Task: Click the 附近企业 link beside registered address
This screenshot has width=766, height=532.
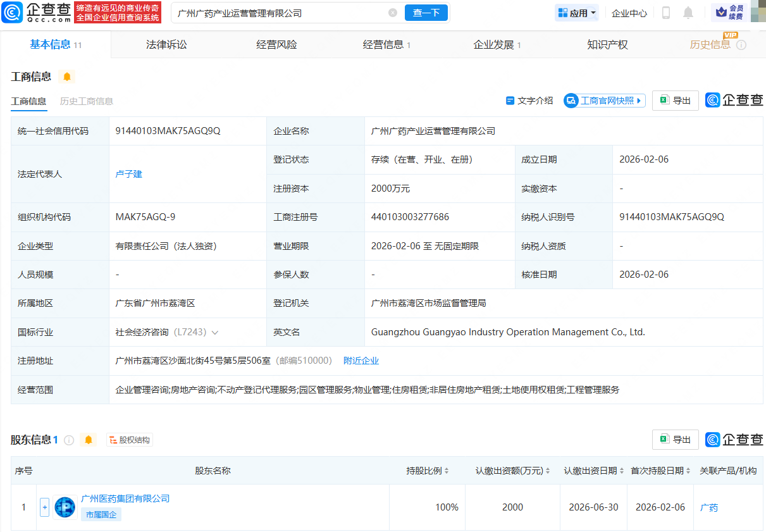Action: point(361,360)
